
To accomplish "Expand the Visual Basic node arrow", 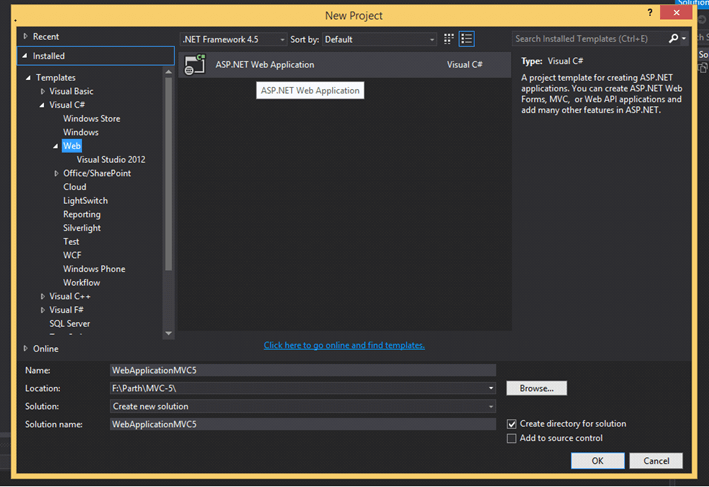I will (43, 91).
